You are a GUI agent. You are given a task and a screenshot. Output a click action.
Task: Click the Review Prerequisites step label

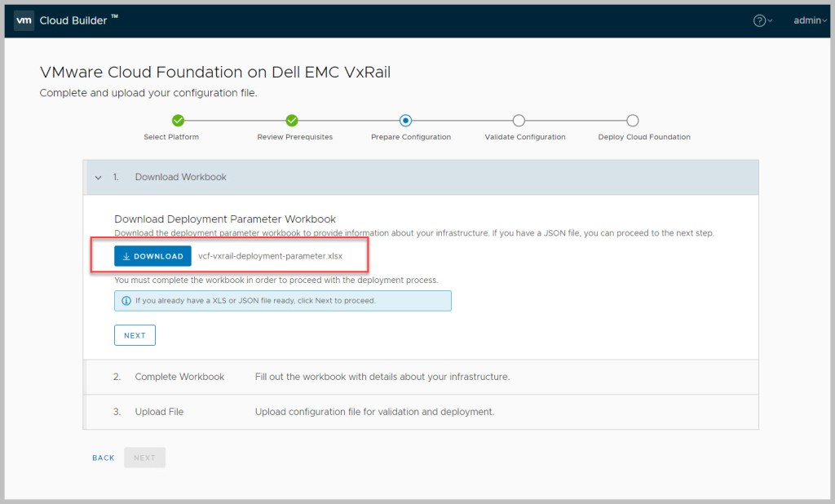coord(295,137)
